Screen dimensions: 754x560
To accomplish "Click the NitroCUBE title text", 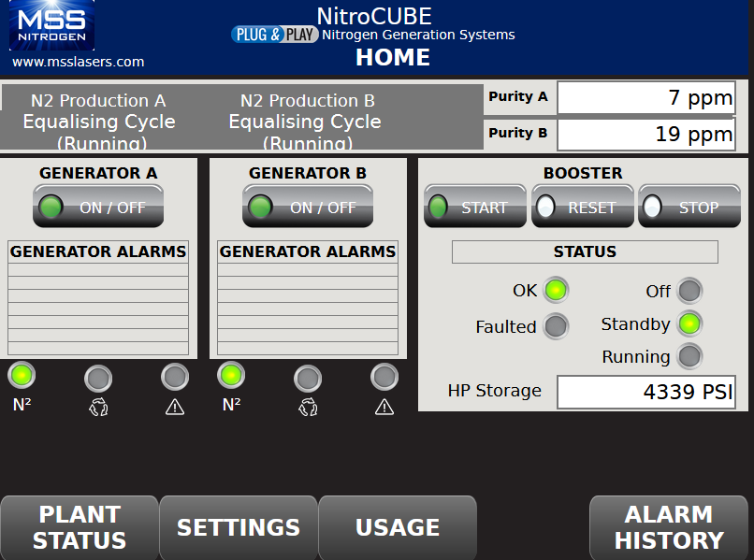I will (374, 16).
